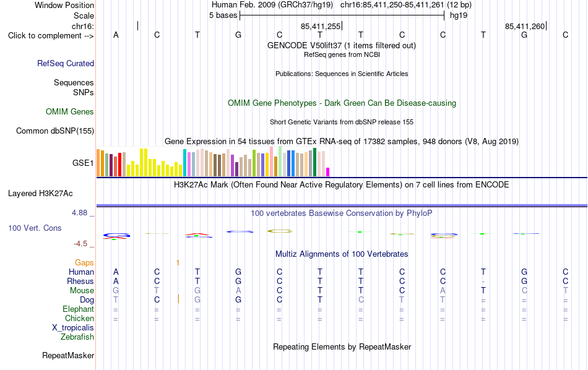Click the 4.88 PhyloP upper scale value
Screen dimensions: 588x370
point(79,213)
